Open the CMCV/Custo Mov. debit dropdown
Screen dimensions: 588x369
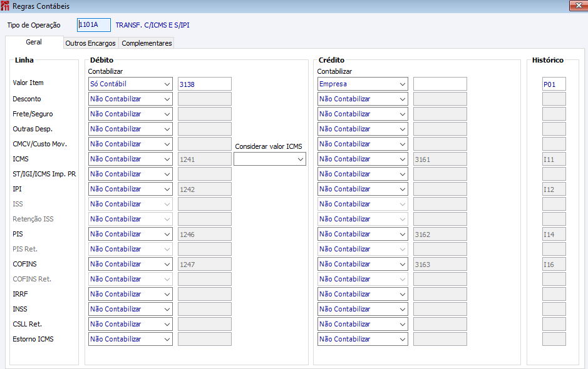coord(130,144)
